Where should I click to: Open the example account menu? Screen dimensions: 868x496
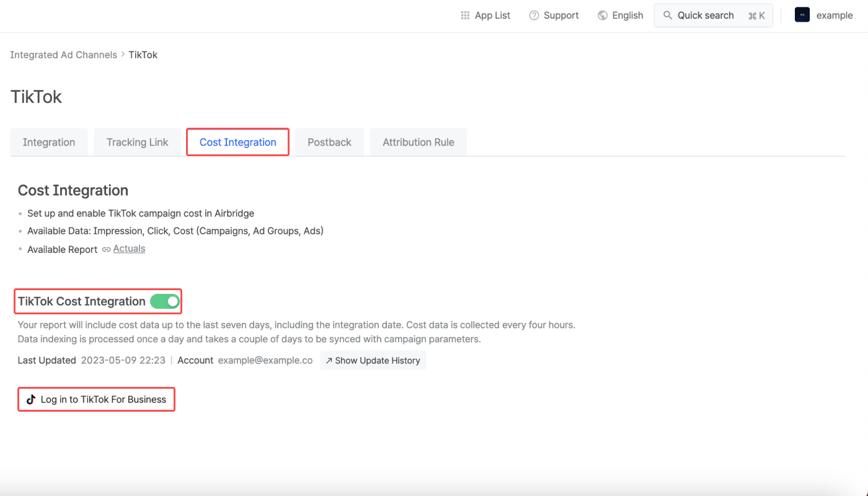click(x=824, y=15)
